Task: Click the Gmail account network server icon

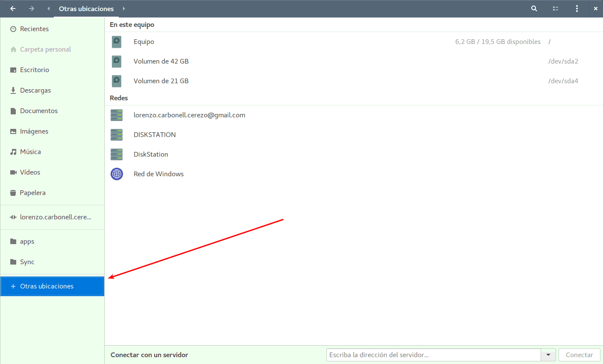Action: pos(117,115)
